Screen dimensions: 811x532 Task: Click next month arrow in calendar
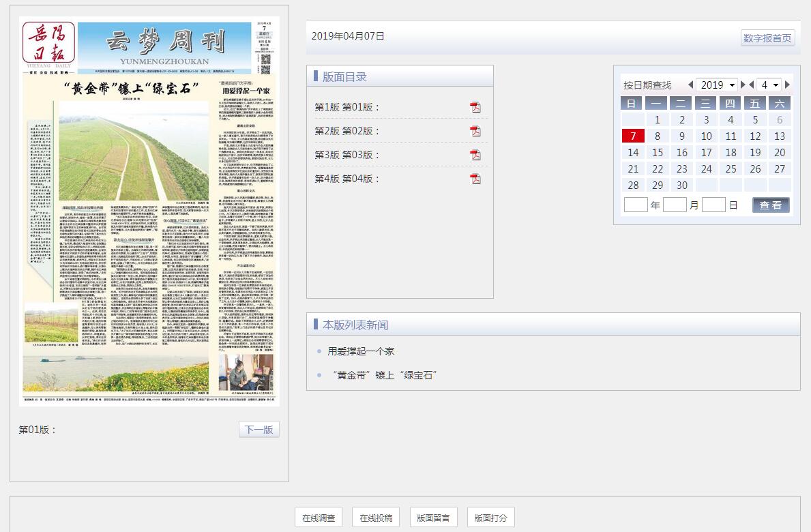(788, 85)
